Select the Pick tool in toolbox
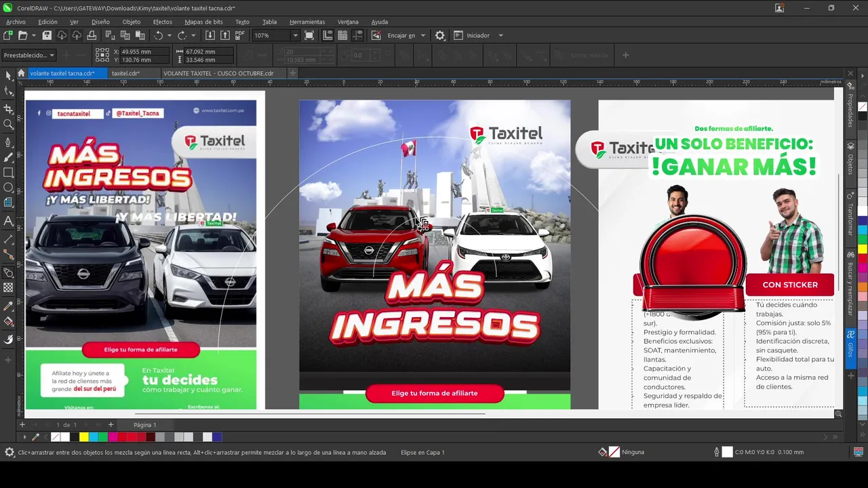 [x=8, y=76]
